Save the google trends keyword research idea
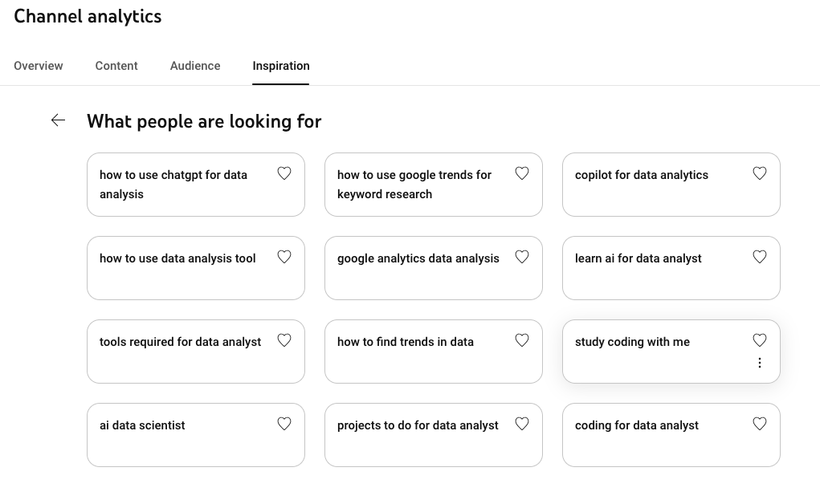This screenshot has height=504, width=820. [522, 173]
